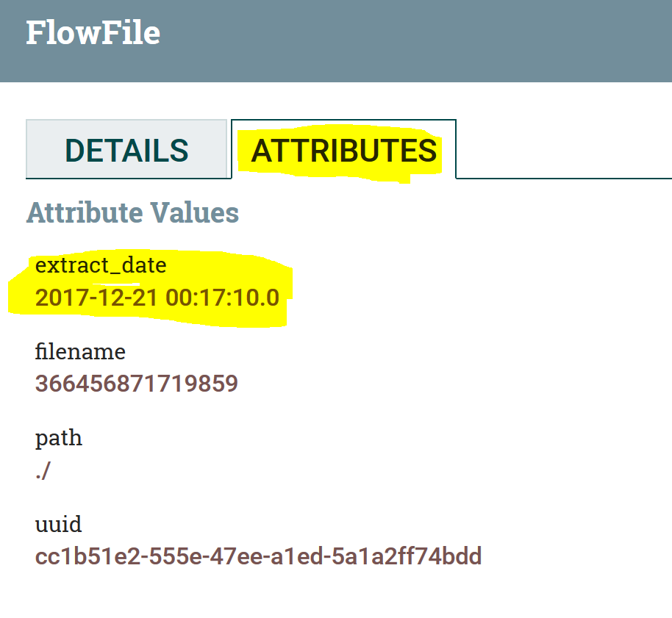Click the FlowFile dialog title

click(x=93, y=32)
